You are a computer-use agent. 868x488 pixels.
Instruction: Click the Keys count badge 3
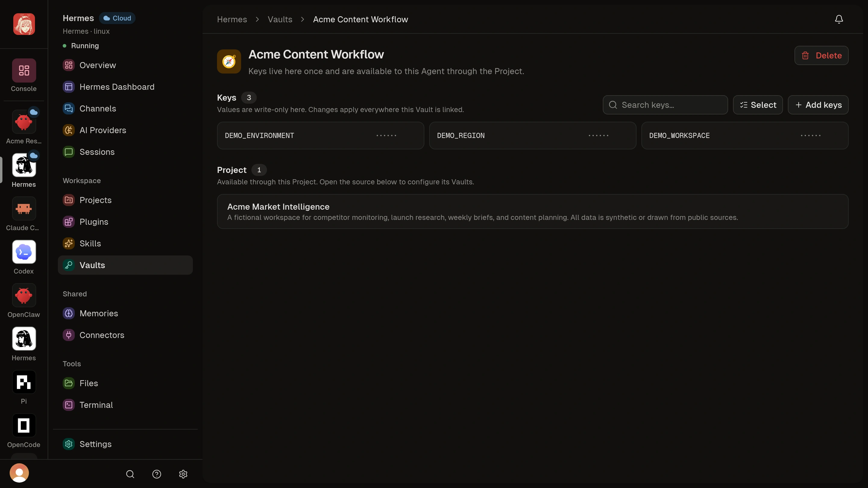(249, 98)
